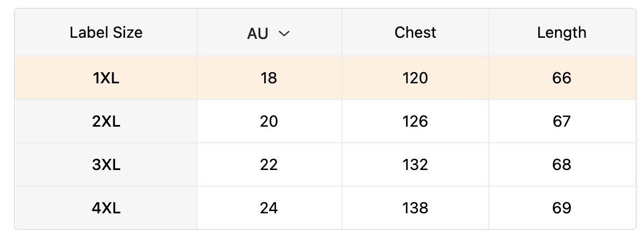This screenshot has height=240, width=644.
Task: Click the Chest column header
Action: click(x=415, y=33)
